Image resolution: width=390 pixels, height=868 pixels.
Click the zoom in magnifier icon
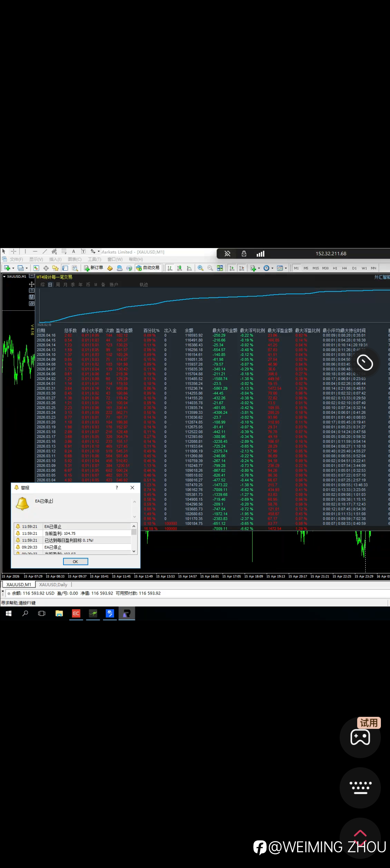click(201, 268)
